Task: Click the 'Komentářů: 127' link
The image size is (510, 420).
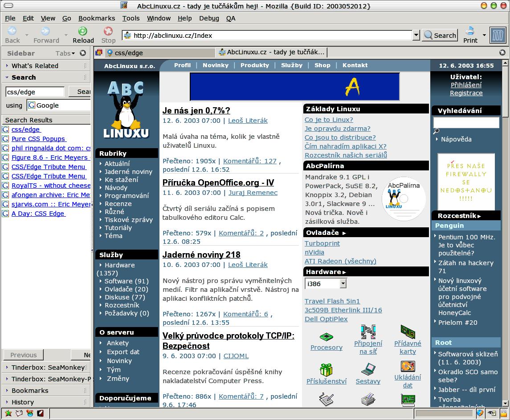Action: (x=250, y=161)
